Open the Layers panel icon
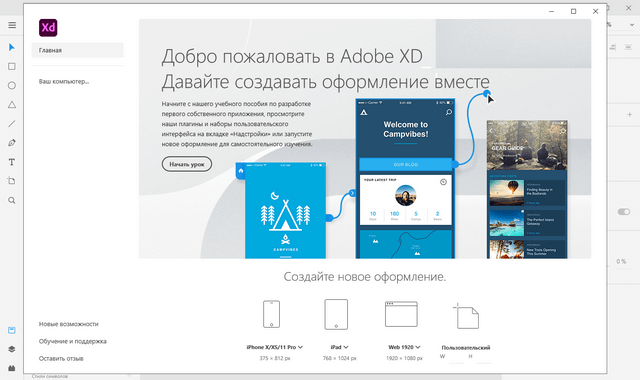The height and width of the screenshot is (380, 640). [x=12, y=349]
